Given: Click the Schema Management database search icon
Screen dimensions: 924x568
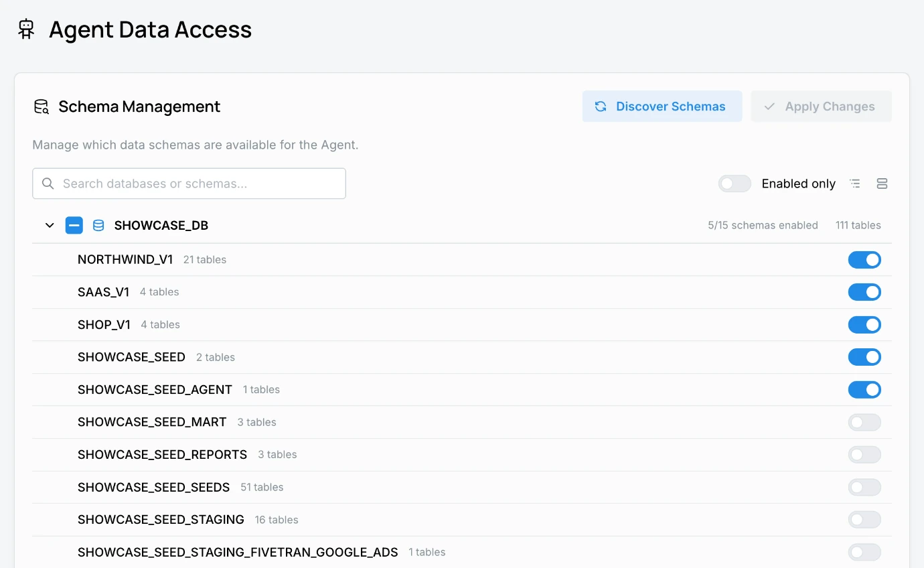Looking at the screenshot, I should [x=42, y=106].
